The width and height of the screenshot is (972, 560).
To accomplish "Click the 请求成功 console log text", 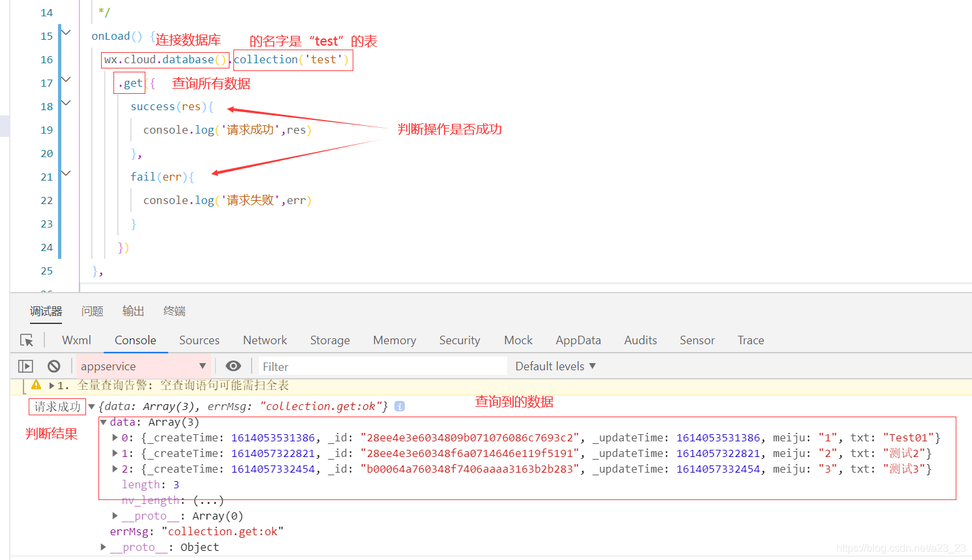I will (57, 407).
